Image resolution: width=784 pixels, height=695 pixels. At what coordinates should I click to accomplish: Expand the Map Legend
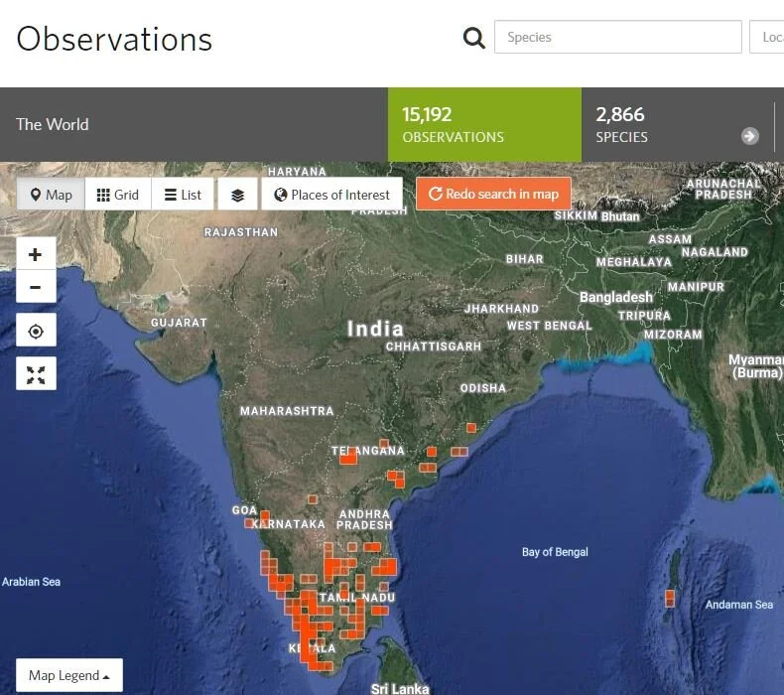click(69, 675)
